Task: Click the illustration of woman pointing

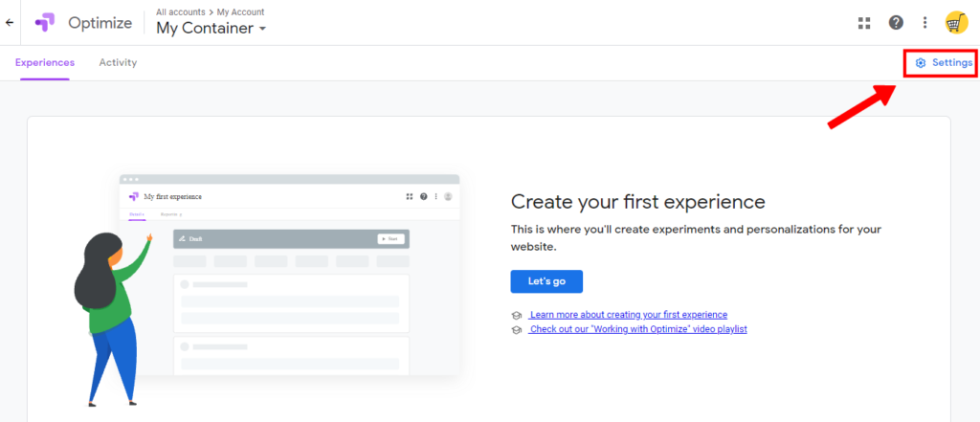Action: pyautogui.click(x=113, y=319)
